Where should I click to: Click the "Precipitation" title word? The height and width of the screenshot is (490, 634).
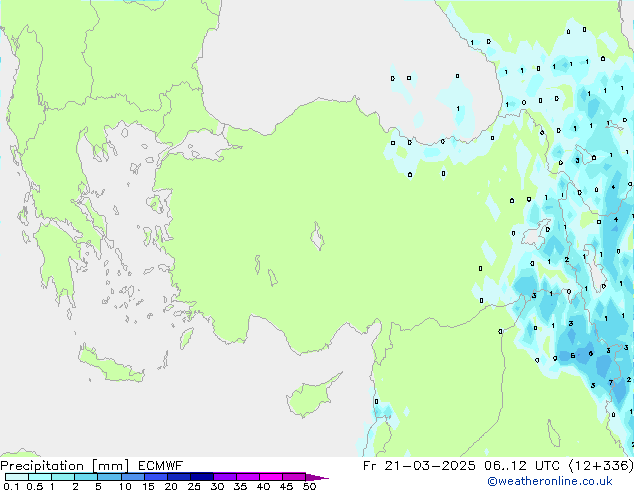(42, 466)
